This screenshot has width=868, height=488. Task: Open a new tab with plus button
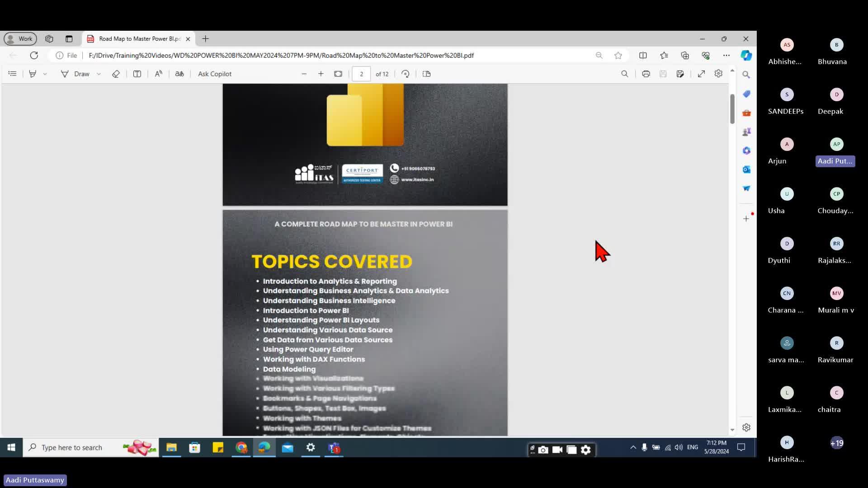pos(205,38)
